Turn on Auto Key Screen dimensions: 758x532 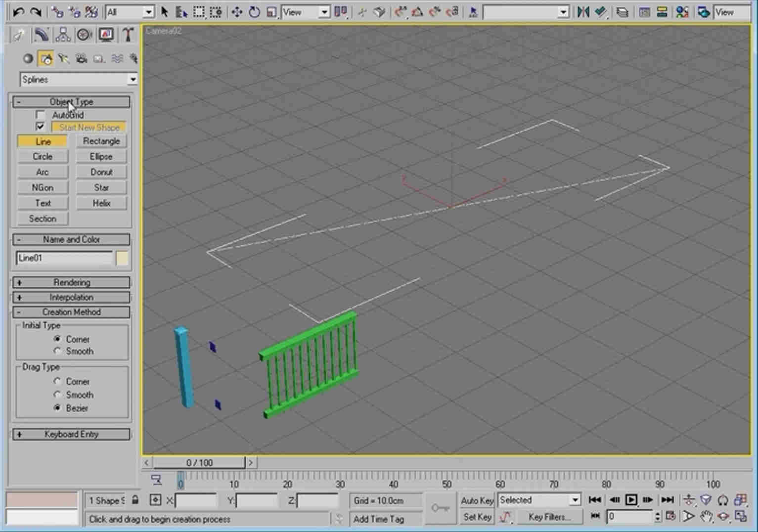(x=477, y=500)
